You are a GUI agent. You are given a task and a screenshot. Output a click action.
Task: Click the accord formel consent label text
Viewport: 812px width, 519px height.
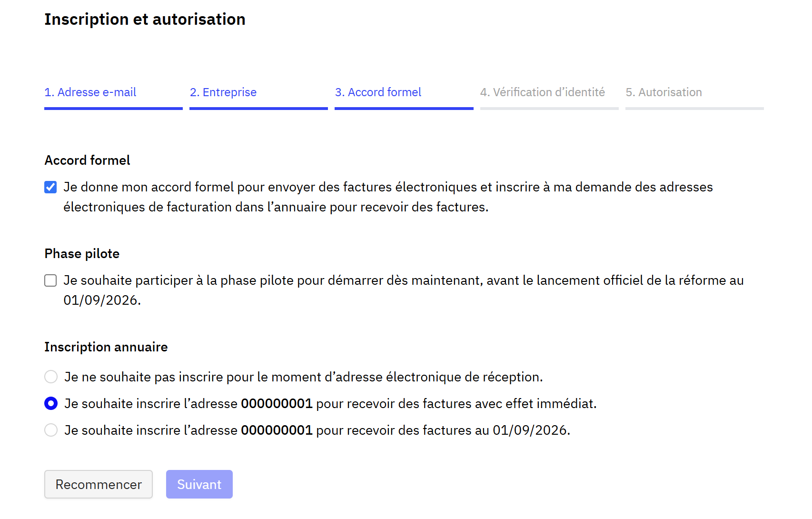click(388, 197)
